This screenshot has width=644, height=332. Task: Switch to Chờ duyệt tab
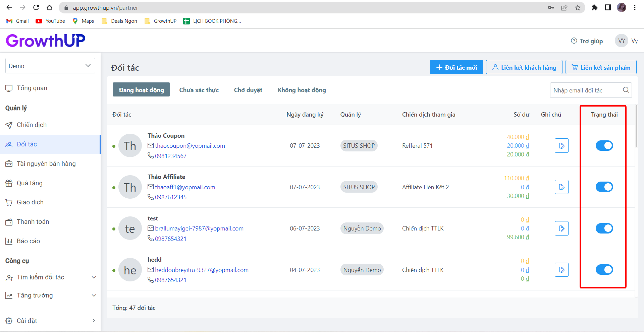[x=248, y=90]
